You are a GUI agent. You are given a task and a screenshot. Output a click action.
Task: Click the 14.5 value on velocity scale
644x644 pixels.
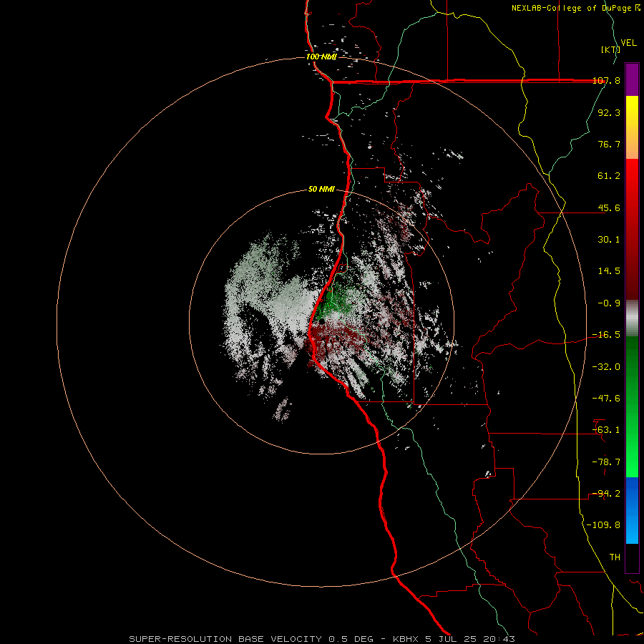click(609, 271)
